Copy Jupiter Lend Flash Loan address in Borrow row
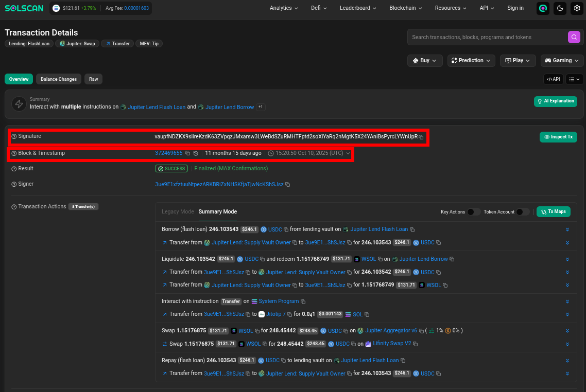Screen dimensions: 586x392 [x=412, y=229]
